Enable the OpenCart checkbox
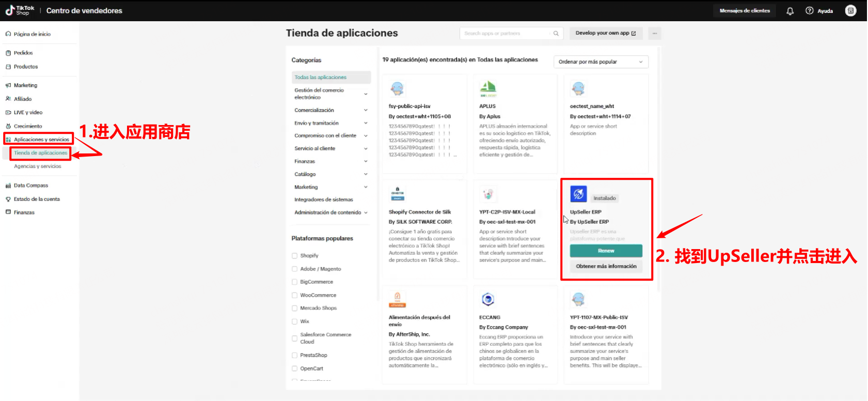 (295, 369)
